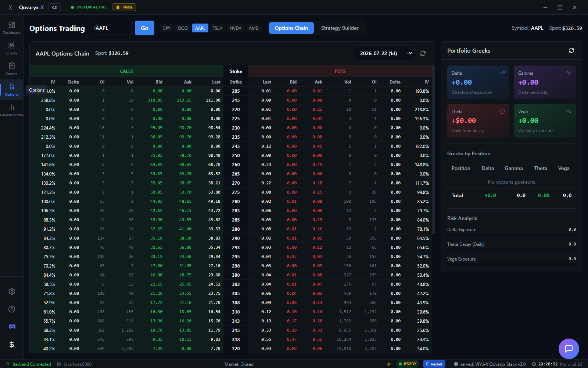Click the READY status badge

407,364
